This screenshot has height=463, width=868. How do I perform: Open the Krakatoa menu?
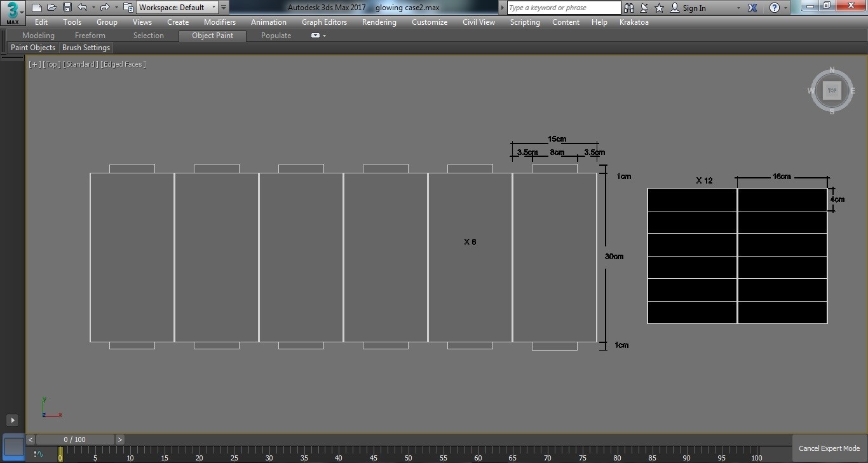634,22
